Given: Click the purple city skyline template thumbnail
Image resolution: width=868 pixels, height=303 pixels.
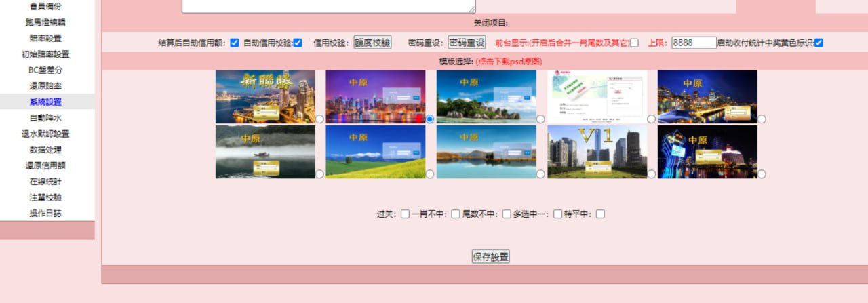Looking at the screenshot, I should coord(375,96).
